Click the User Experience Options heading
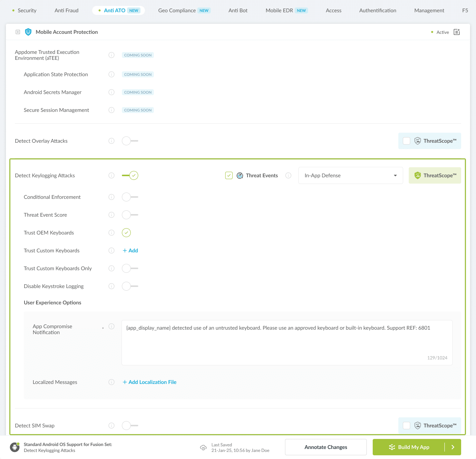This screenshot has height=459, width=476. [x=52, y=303]
